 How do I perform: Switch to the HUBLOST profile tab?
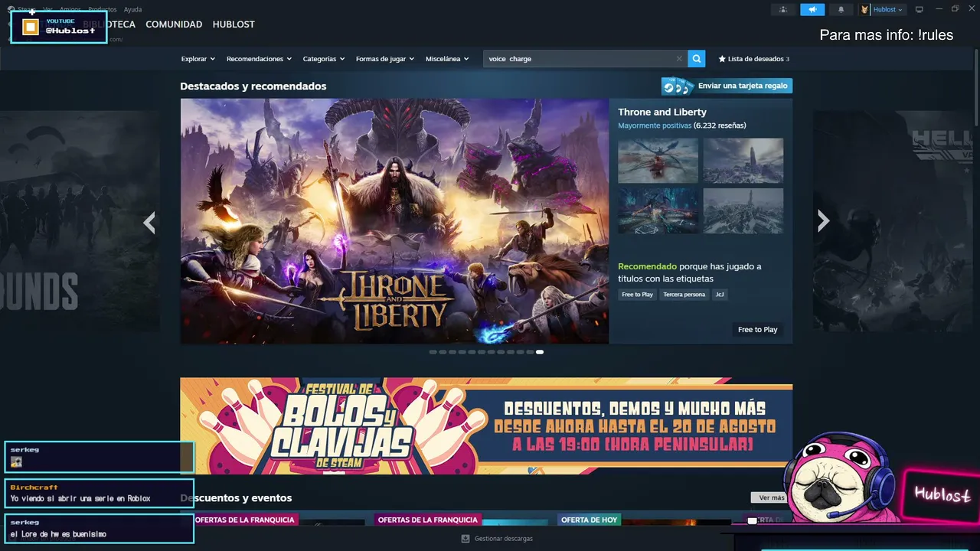coord(234,24)
